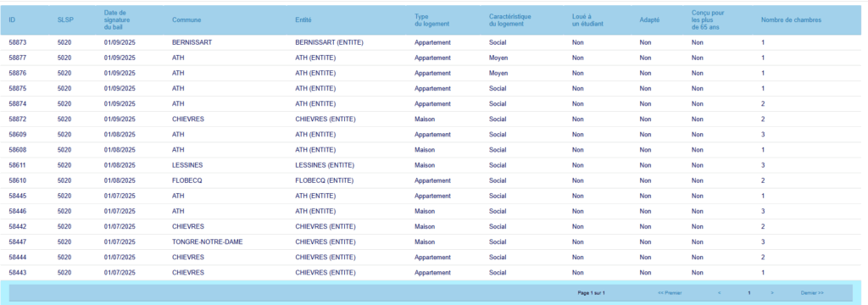Image resolution: width=868 pixels, height=305 pixels.
Task: Click the Date de signature du bail header
Action: (117, 20)
